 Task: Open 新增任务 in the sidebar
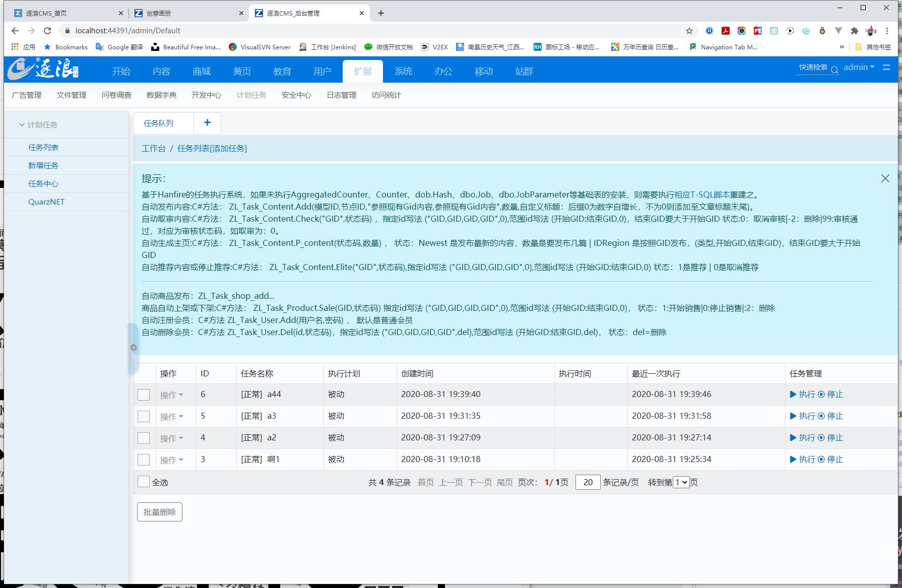click(x=43, y=165)
